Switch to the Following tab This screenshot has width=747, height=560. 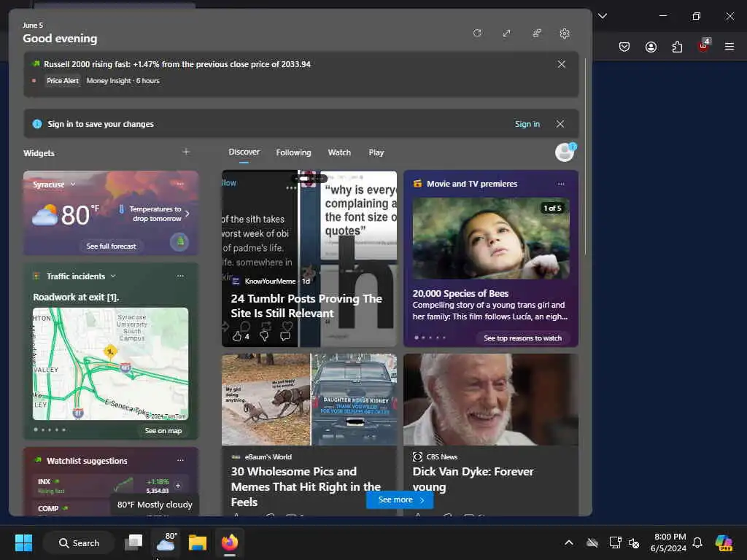tap(293, 152)
